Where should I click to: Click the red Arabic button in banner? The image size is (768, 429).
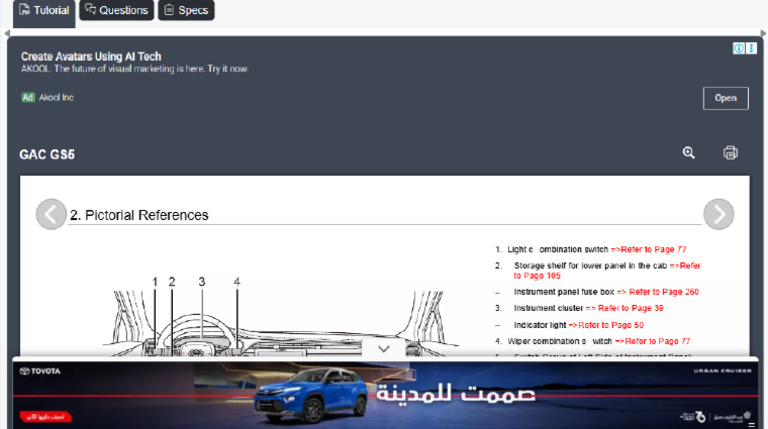(x=46, y=417)
